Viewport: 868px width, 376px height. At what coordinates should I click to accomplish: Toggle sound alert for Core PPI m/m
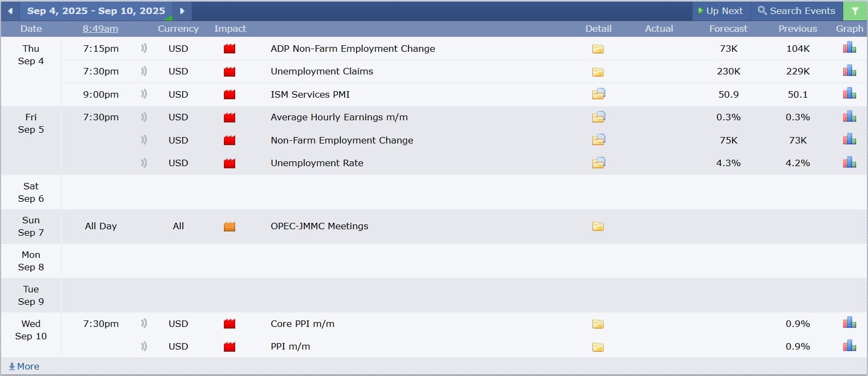[143, 324]
